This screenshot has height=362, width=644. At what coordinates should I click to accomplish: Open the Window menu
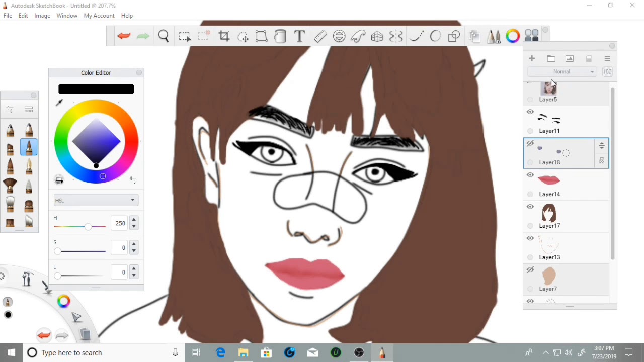(x=67, y=16)
